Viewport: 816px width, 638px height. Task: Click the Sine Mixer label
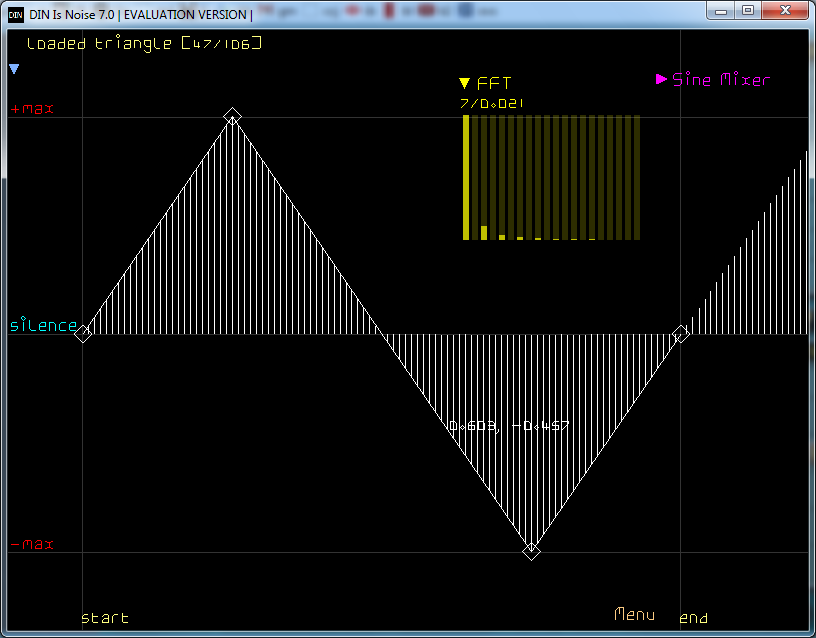pyautogui.click(x=721, y=80)
